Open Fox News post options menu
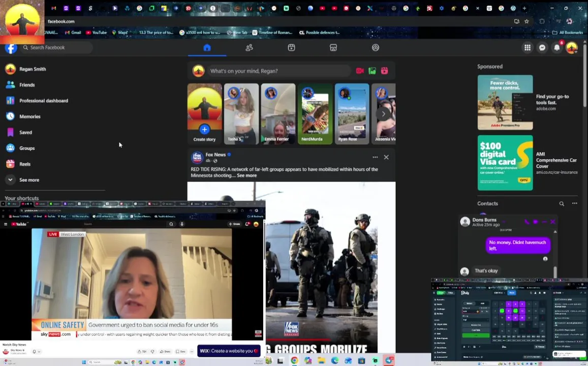 click(375, 157)
